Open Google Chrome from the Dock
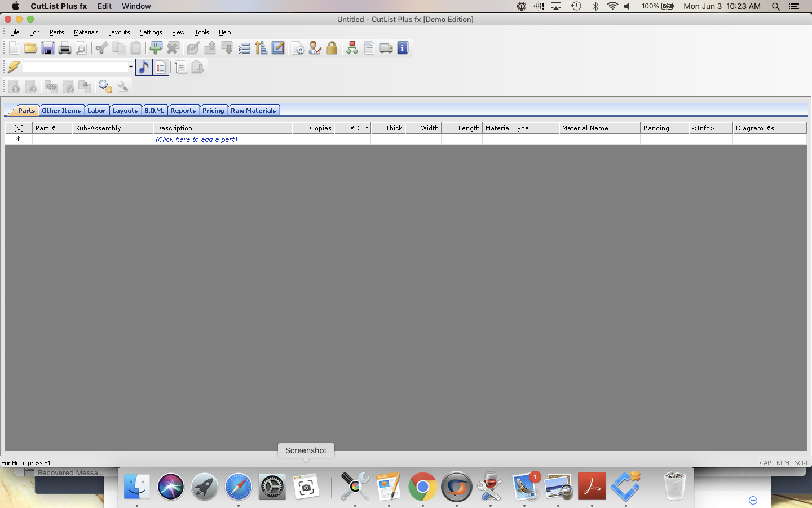This screenshot has width=812, height=508. coord(422,487)
